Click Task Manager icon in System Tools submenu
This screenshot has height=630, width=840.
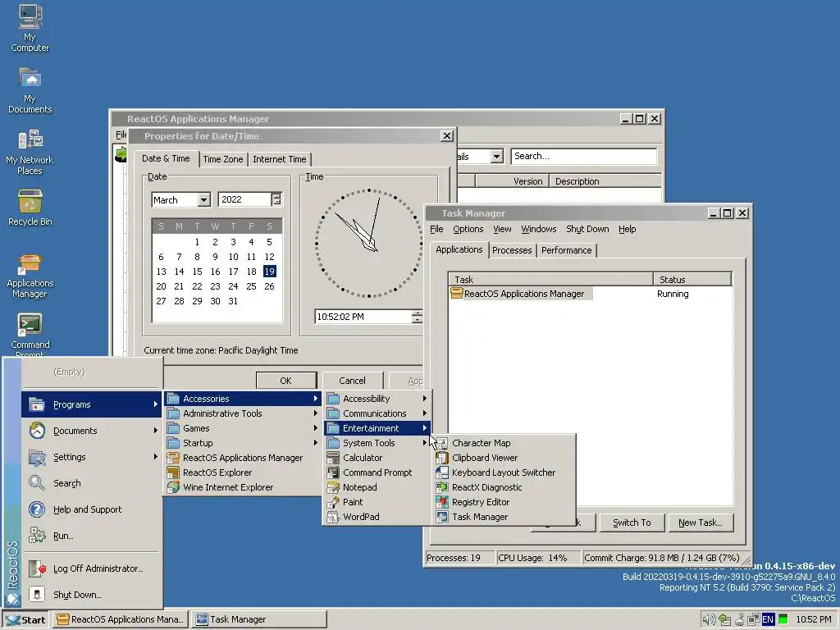[x=442, y=517]
